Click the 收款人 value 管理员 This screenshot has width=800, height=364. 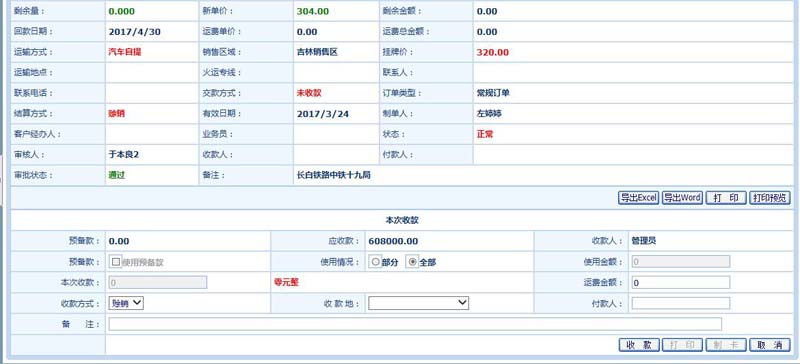(644, 241)
